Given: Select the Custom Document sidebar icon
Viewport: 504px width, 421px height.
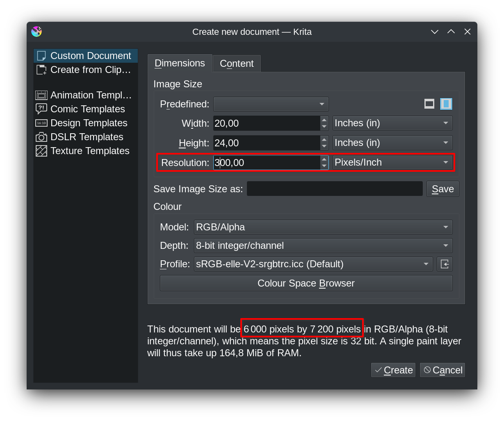Looking at the screenshot, I should (x=41, y=55).
